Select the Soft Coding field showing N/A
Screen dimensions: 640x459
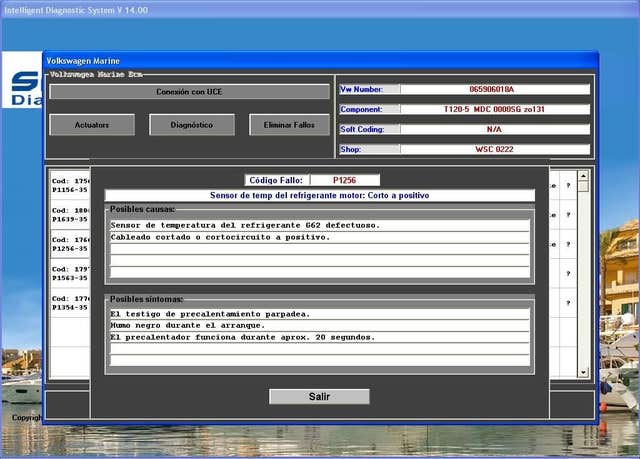click(494, 129)
